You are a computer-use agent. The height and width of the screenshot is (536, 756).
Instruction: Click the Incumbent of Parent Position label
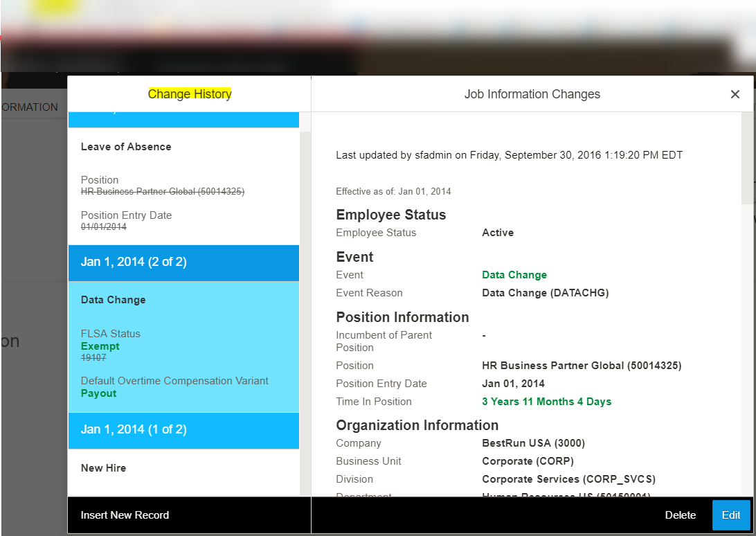coord(384,341)
